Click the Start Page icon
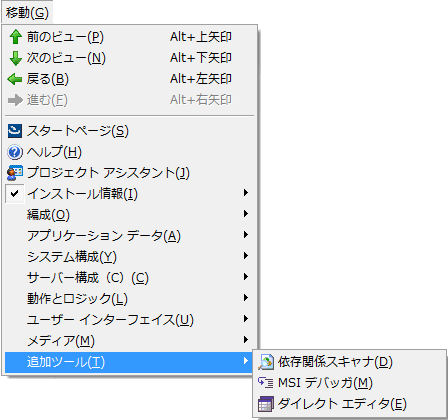The height and width of the screenshot is (420, 448). pos(15,131)
